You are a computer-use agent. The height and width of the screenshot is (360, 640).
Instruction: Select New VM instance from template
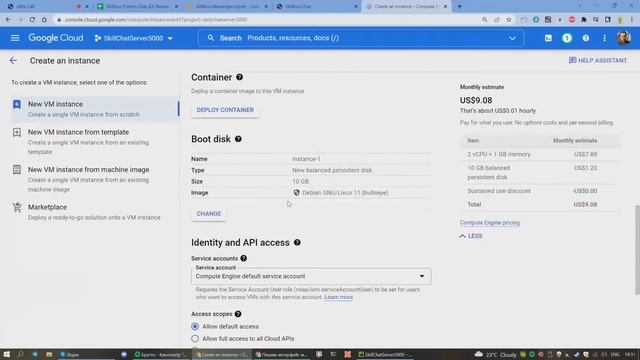coord(95,141)
